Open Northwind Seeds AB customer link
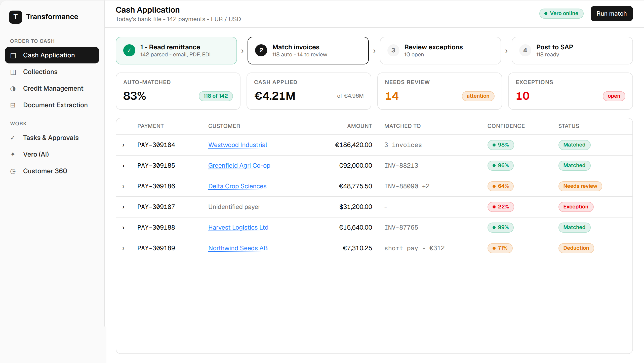This screenshot has width=644, height=363. [238, 248]
